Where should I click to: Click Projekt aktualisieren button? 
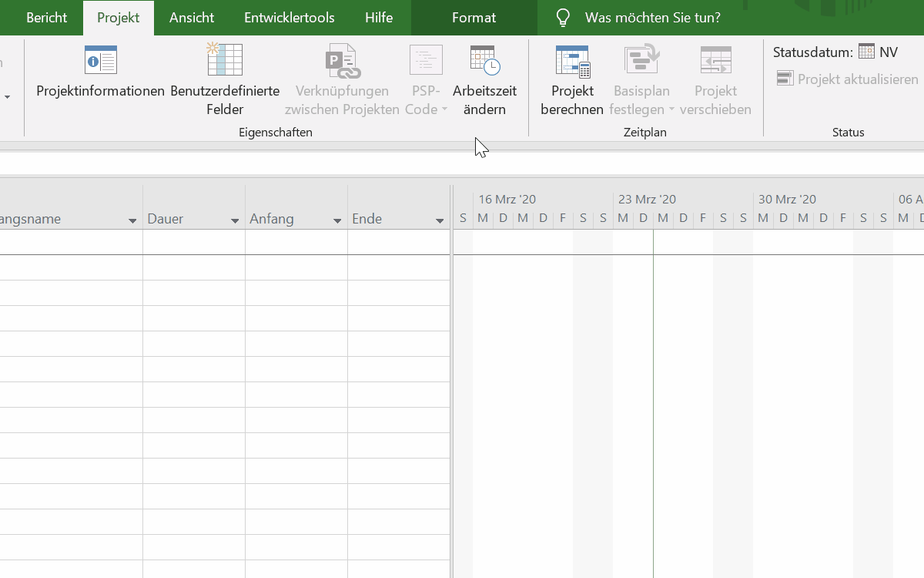pyautogui.click(x=848, y=79)
